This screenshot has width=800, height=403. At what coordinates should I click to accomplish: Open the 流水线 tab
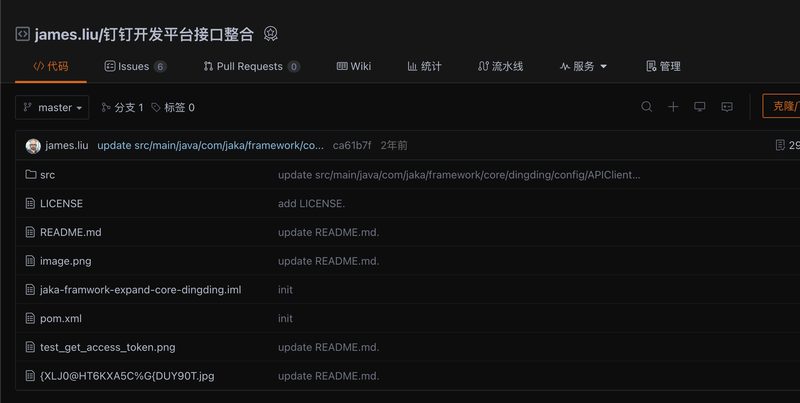click(x=501, y=66)
